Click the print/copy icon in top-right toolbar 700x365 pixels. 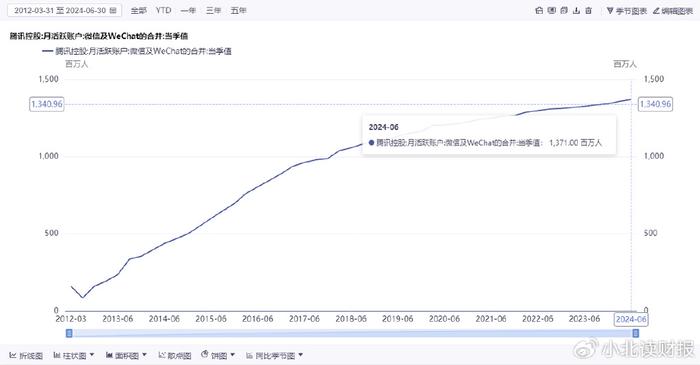(564, 10)
